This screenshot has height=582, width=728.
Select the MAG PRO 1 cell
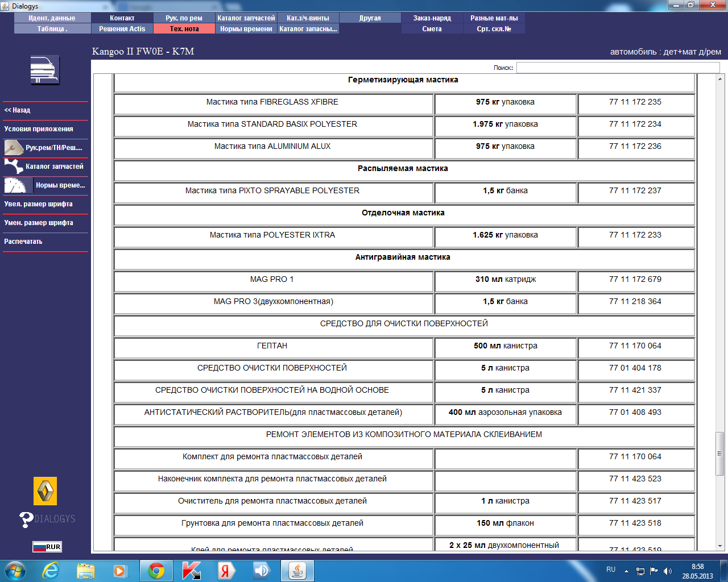click(x=273, y=281)
